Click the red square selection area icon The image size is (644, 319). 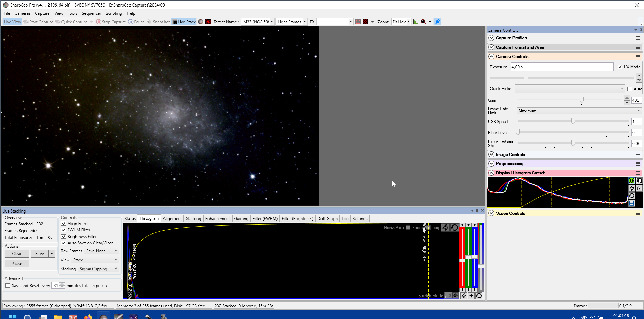[358, 22]
